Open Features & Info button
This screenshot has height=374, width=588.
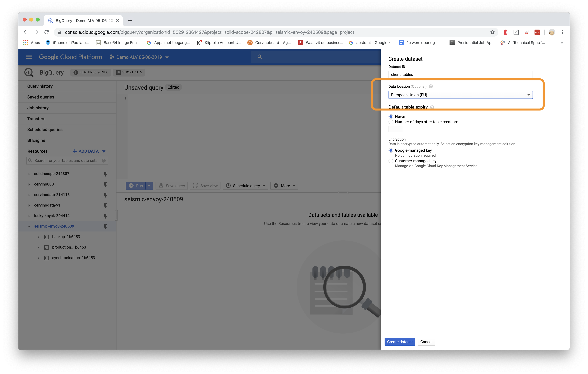click(x=91, y=72)
